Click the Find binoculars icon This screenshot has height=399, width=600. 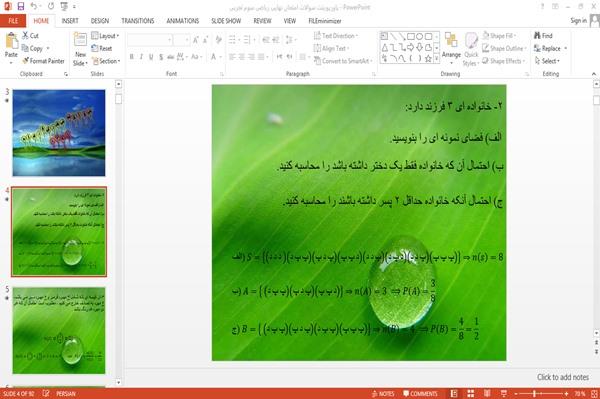(538, 36)
